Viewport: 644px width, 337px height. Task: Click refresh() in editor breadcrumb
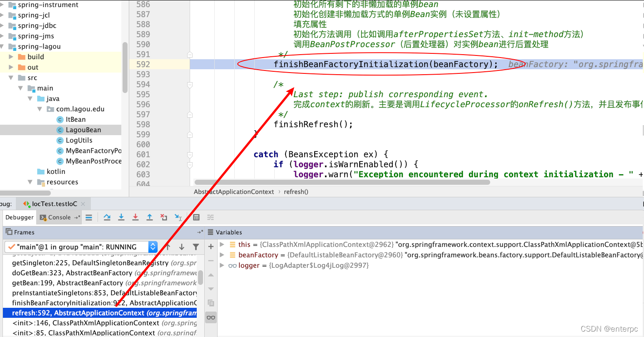(296, 192)
